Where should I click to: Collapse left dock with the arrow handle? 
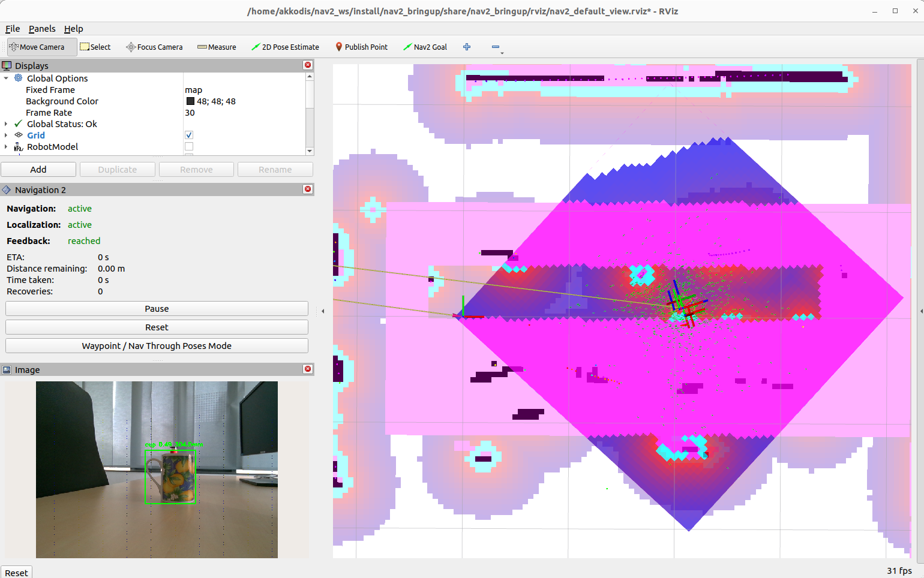click(323, 311)
